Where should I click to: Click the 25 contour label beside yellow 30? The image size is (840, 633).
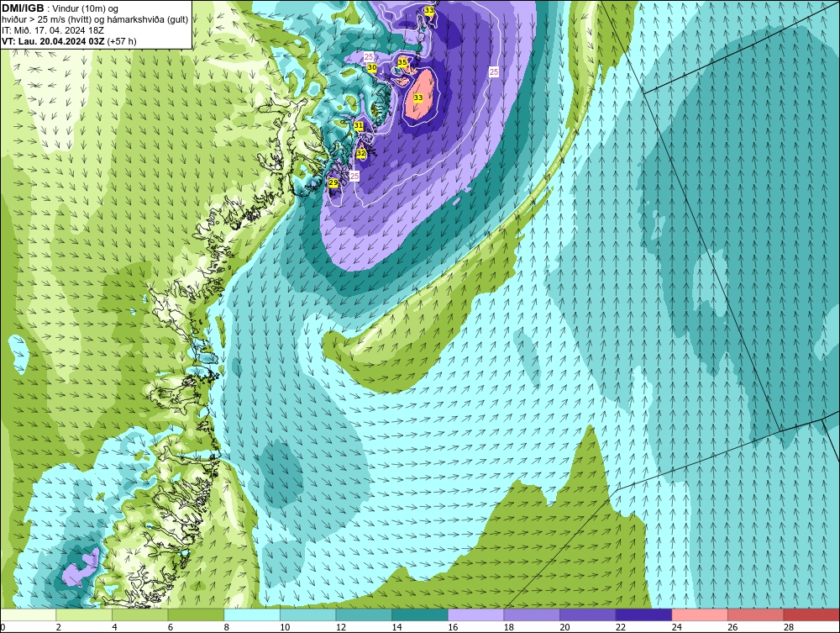(x=369, y=57)
